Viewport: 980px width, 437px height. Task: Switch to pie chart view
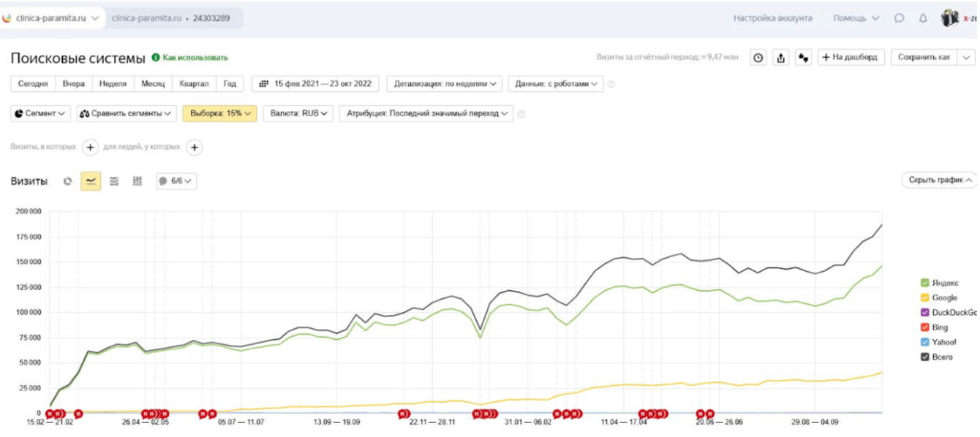click(x=68, y=181)
